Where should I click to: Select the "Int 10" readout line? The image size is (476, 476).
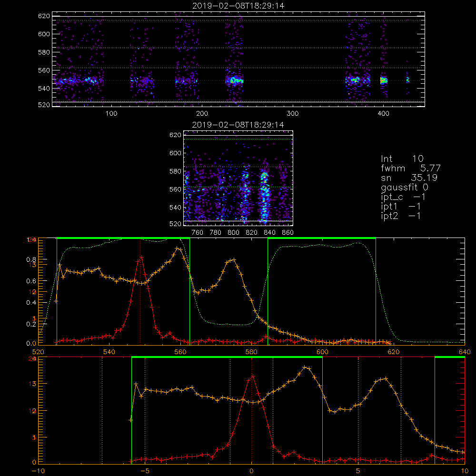pos(402,159)
